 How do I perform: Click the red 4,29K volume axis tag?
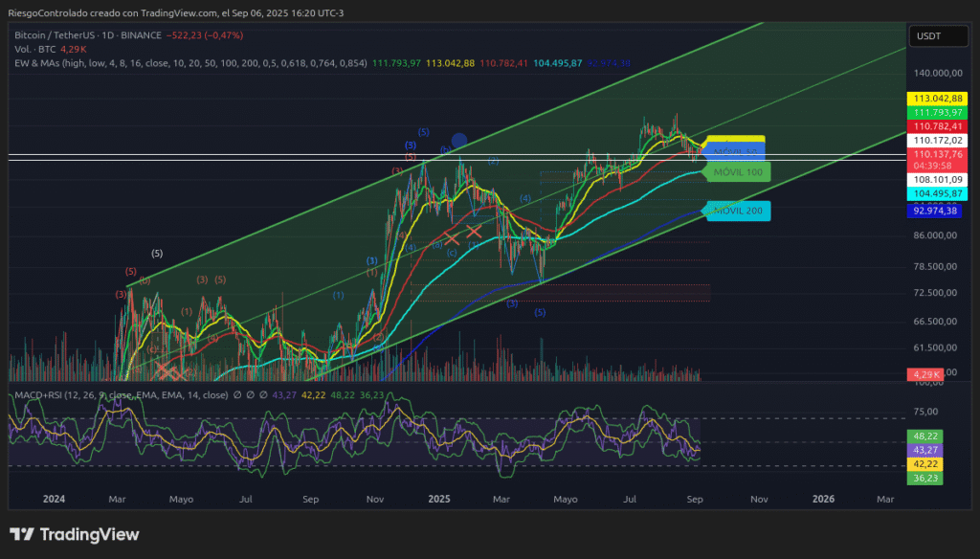click(925, 374)
